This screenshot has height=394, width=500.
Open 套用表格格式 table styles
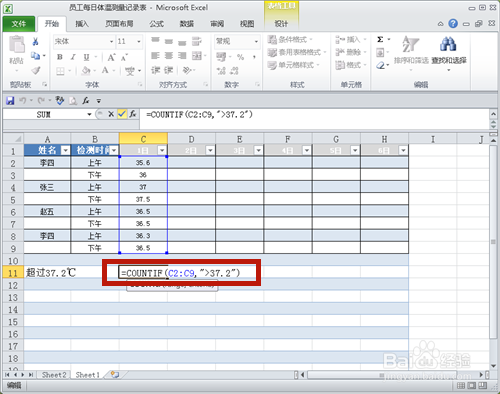[x=297, y=52]
